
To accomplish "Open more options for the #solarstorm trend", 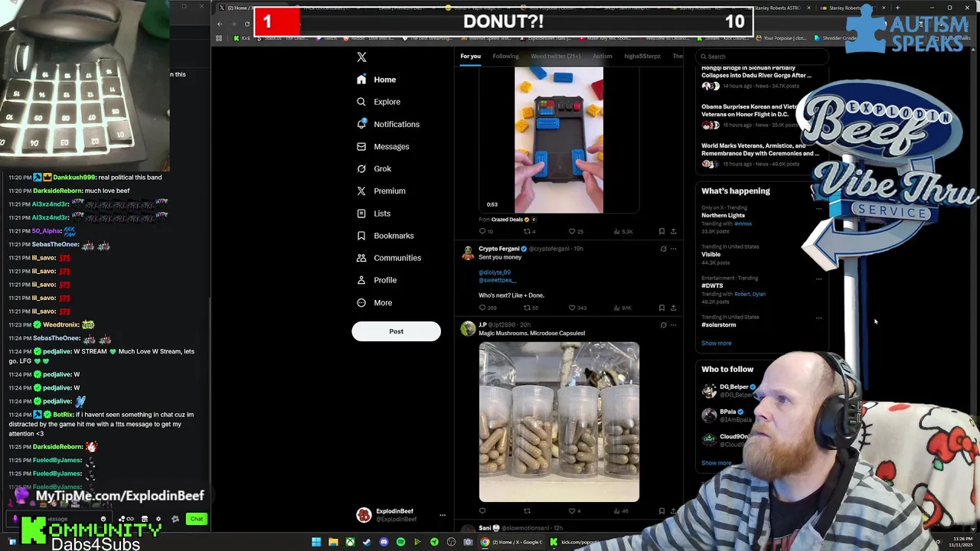I will (x=818, y=318).
